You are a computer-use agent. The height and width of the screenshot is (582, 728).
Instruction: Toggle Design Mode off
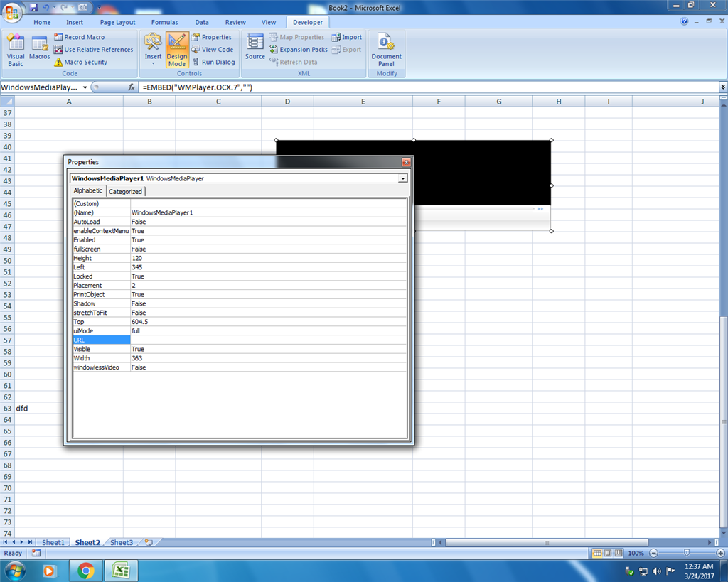click(x=177, y=50)
